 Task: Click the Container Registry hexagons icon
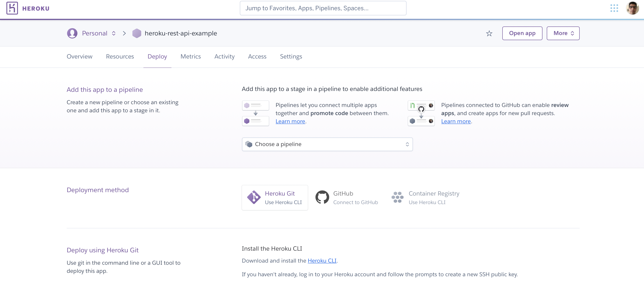(397, 197)
